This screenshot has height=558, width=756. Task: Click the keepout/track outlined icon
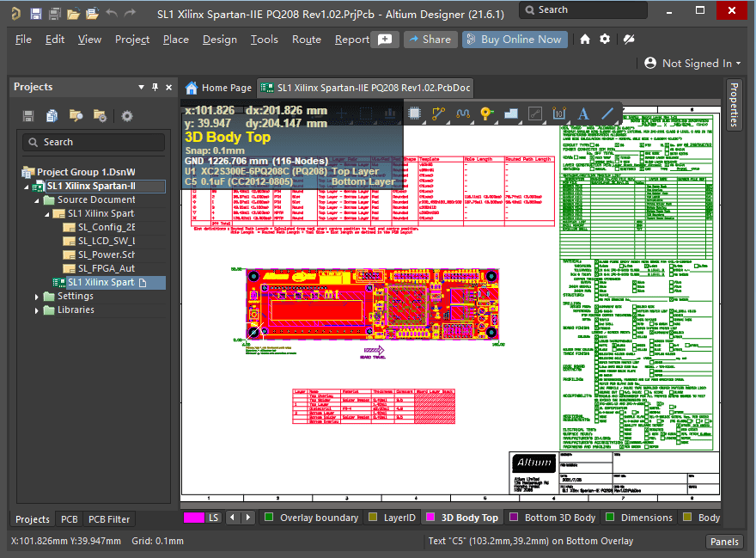(535, 113)
